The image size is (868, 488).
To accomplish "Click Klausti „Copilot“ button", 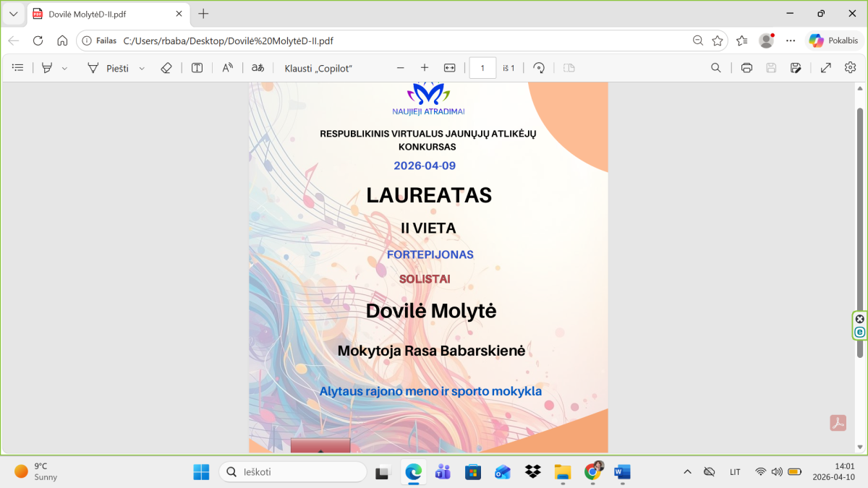I will click(x=318, y=68).
